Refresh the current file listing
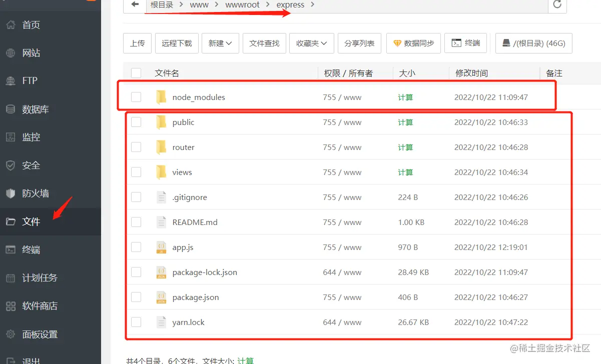The width and height of the screenshot is (601, 364). pos(557,4)
